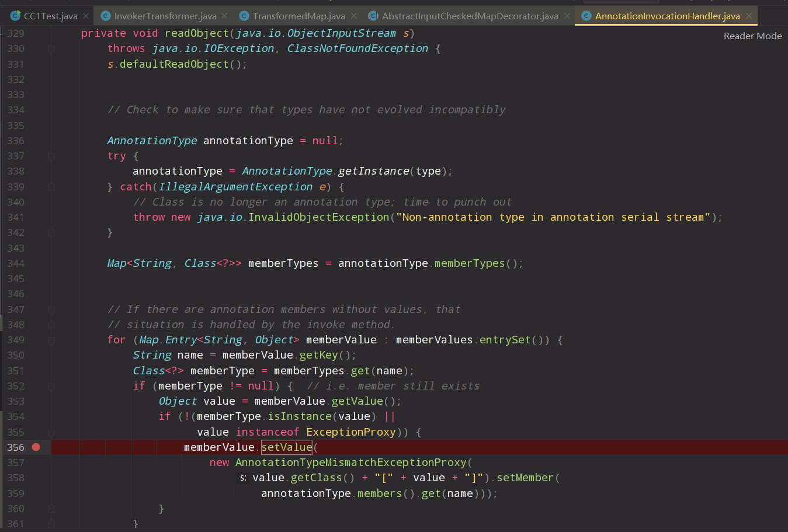788x532 pixels.
Task: Switch to the CC1Test.java tab
Action: point(50,16)
